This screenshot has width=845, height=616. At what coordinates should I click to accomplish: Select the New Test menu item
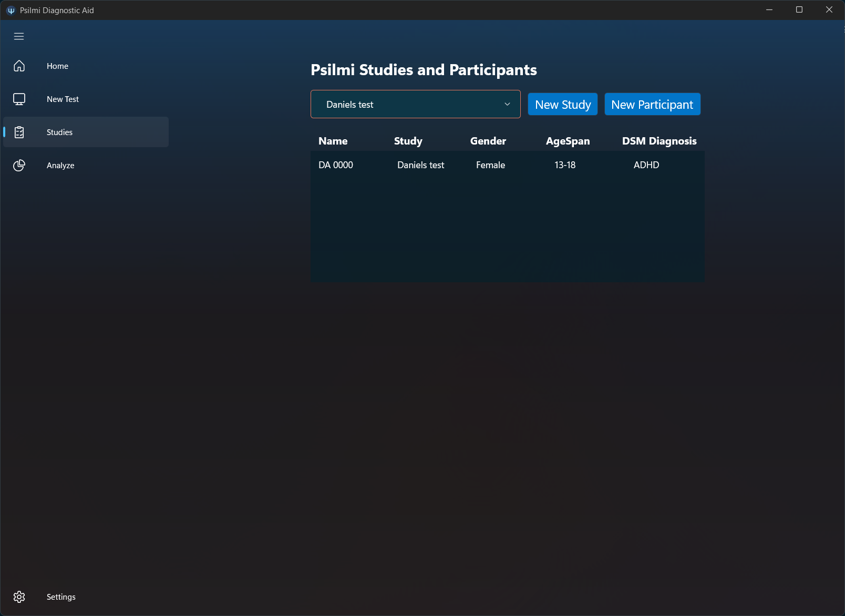pos(63,99)
